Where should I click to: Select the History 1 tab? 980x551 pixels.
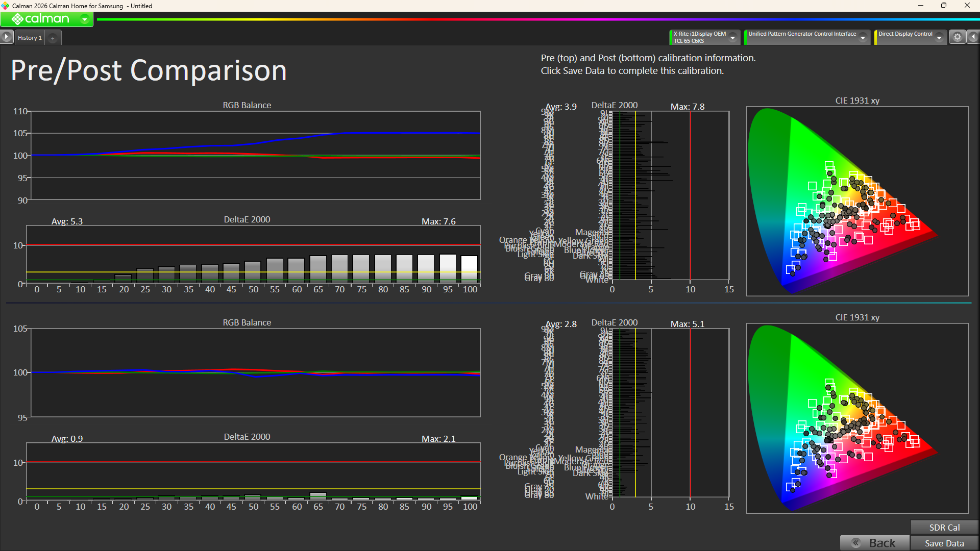tap(30, 38)
